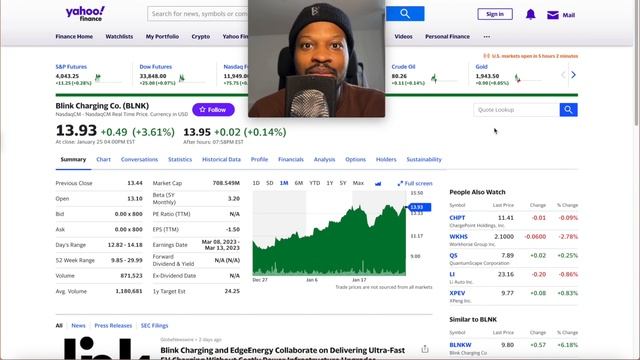Click the Quote Lookup search icon

pos(568,110)
